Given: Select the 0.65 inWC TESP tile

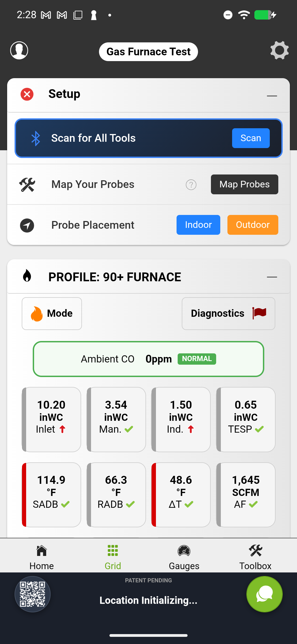Looking at the screenshot, I should pos(246,419).
